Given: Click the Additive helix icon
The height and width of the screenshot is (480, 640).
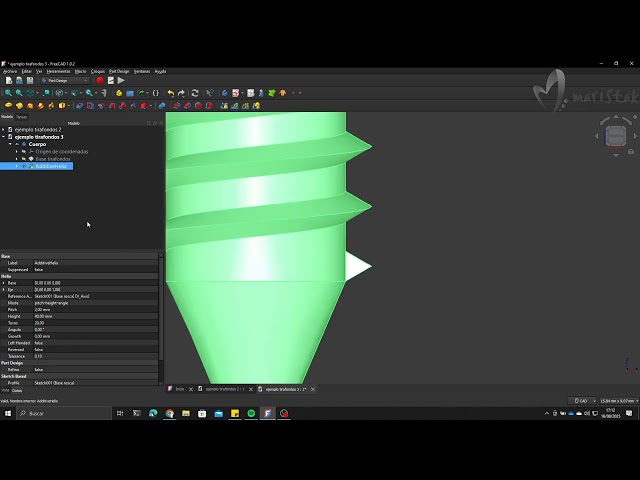Looking at the screenshot, I should pyautogui.click(x=51, y=106).
